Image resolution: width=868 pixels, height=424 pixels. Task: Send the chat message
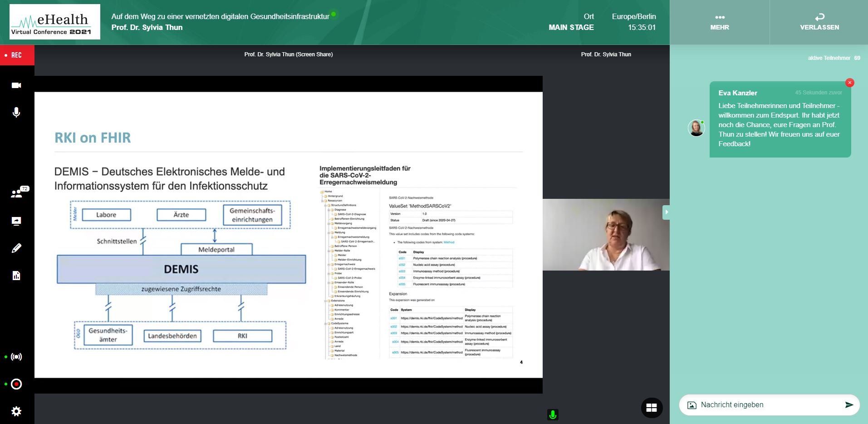(x=849, y=405)
